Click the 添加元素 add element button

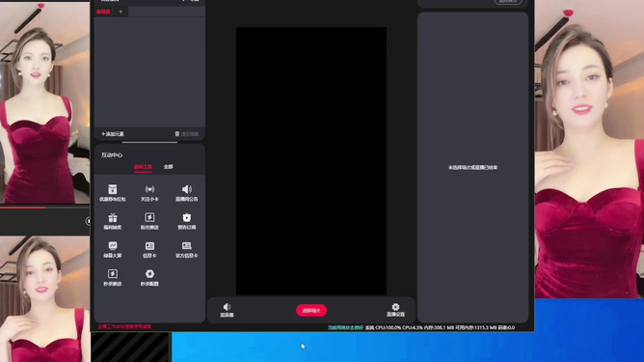[113, 134]
